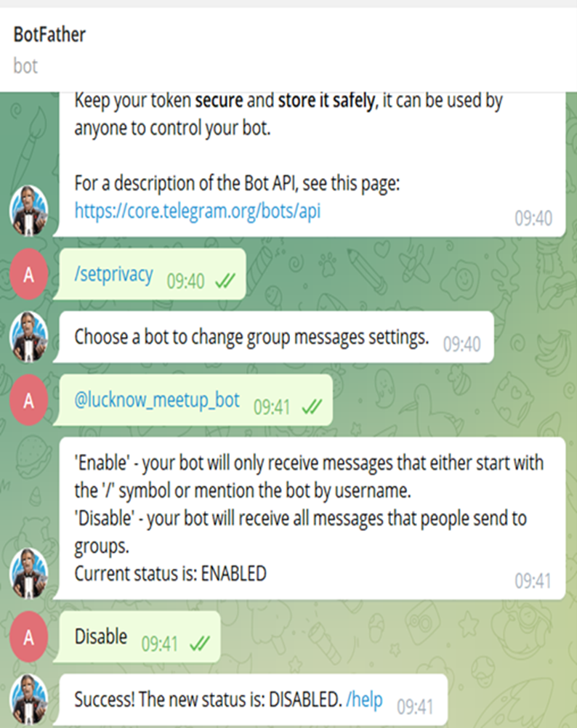Open BotFather chat header title
The image size is (577, 728).
click(x=49, y=34)
